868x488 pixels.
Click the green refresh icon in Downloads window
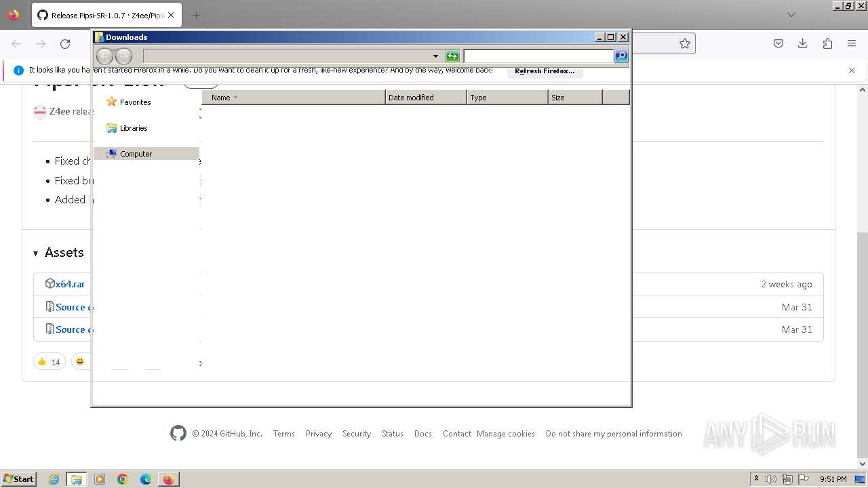[x=452, y=56]
